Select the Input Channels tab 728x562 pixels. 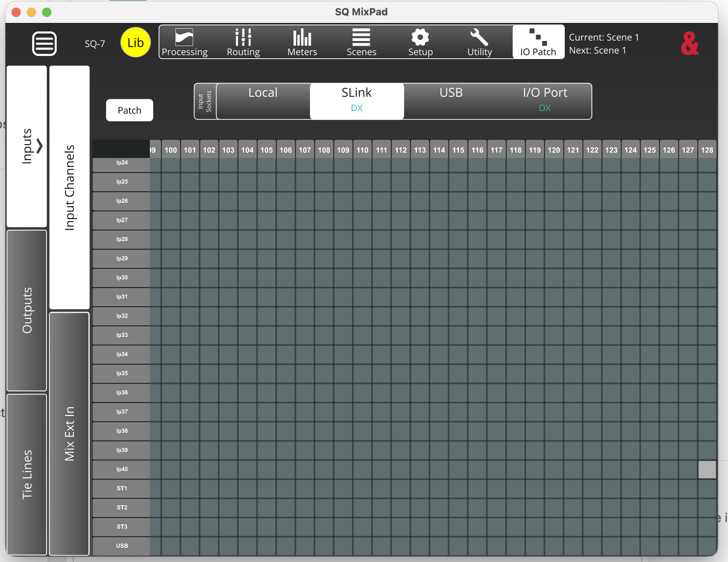click(69, 187)
